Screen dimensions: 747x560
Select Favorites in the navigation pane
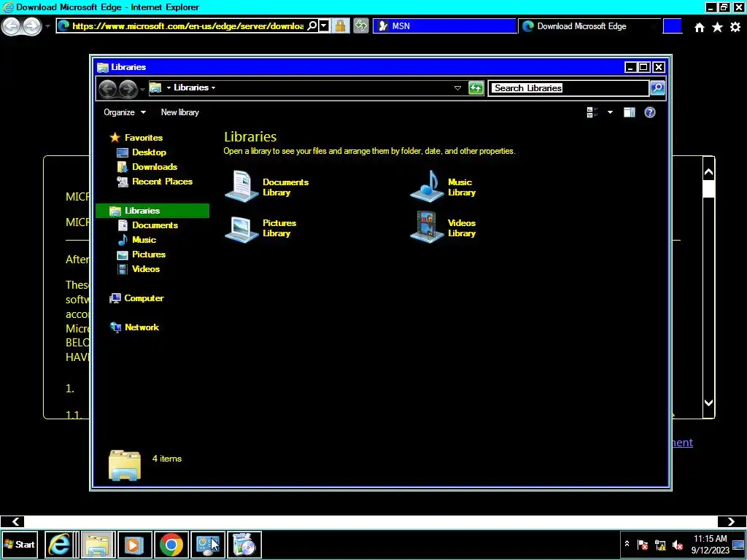point(144,138)
